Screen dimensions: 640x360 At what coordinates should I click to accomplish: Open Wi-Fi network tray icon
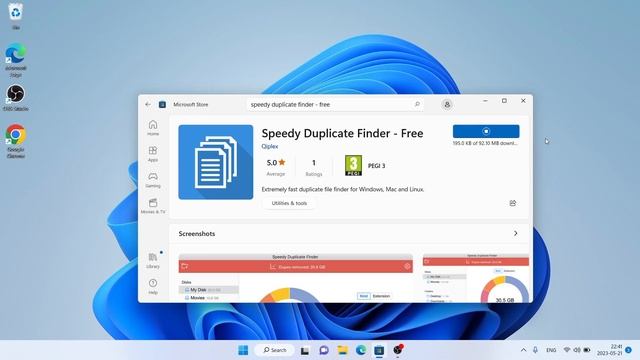point(567,350)
